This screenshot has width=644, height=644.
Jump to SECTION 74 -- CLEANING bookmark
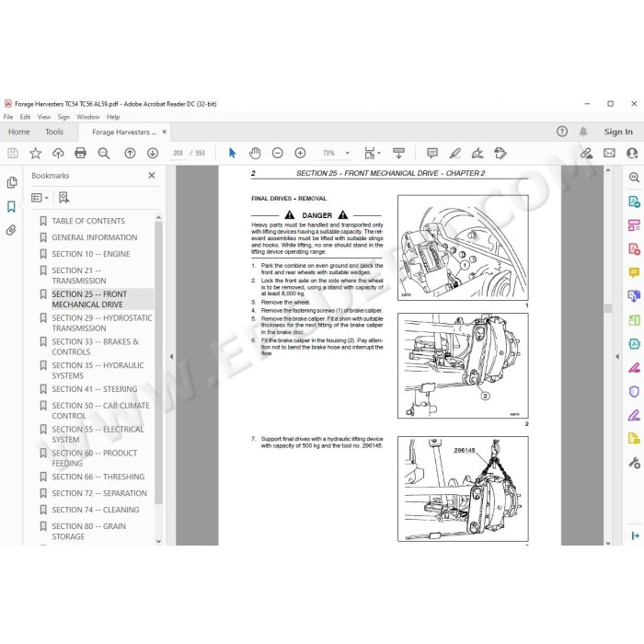click(96, 510)
